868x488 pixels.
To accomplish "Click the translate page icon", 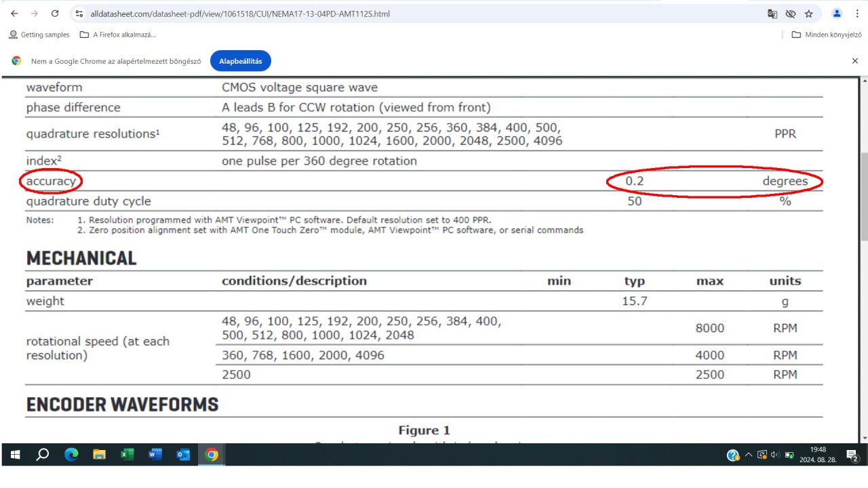I will coord(772,14).
